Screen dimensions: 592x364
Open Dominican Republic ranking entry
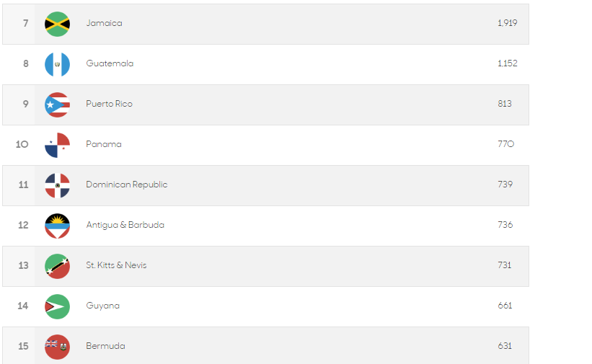(x=265, y=185)
